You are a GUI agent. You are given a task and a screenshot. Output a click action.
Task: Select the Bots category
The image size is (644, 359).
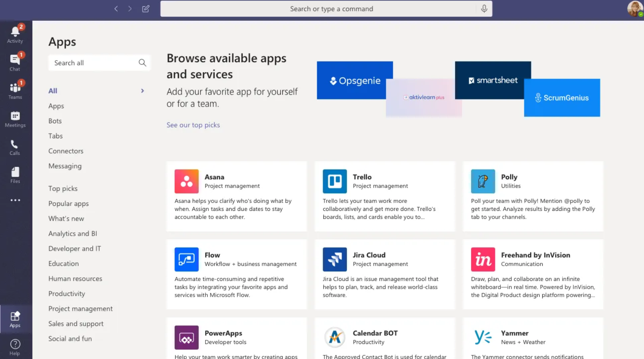click(55, 121)
